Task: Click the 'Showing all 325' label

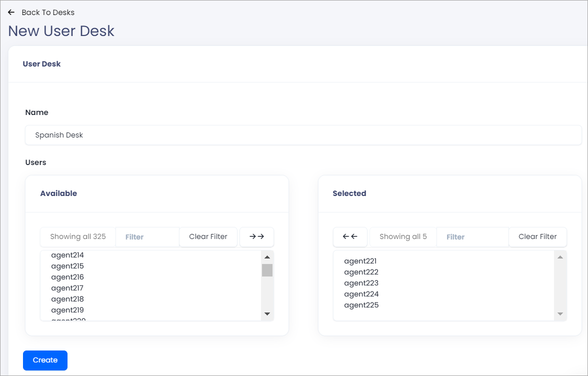Action: [x=78, y=236]
